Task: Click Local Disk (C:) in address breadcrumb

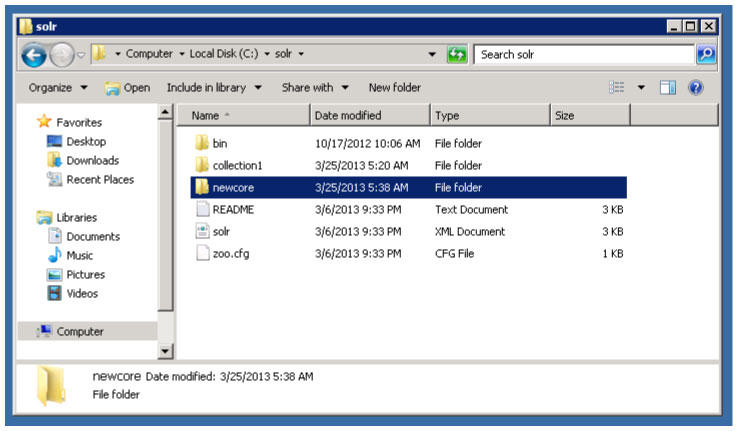Action: [x=224, y=54]
